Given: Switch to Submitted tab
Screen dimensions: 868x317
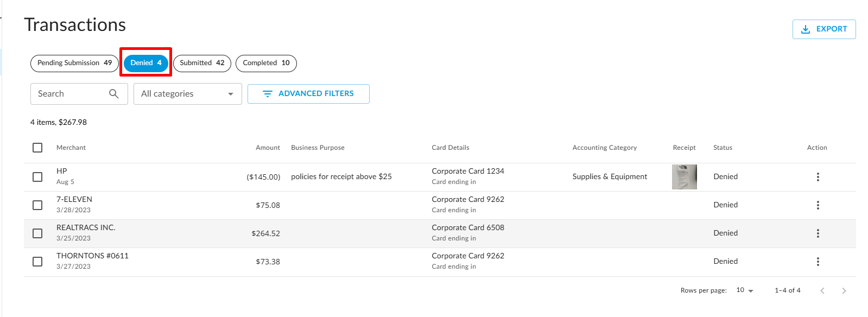Looking at the screenshot, I should click(202, 63).
